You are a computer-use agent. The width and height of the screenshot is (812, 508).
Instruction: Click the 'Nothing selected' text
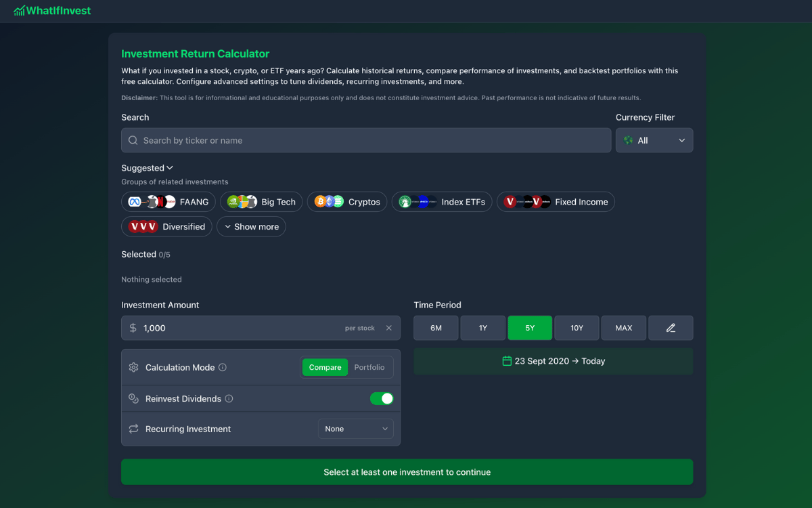(152, 279)
